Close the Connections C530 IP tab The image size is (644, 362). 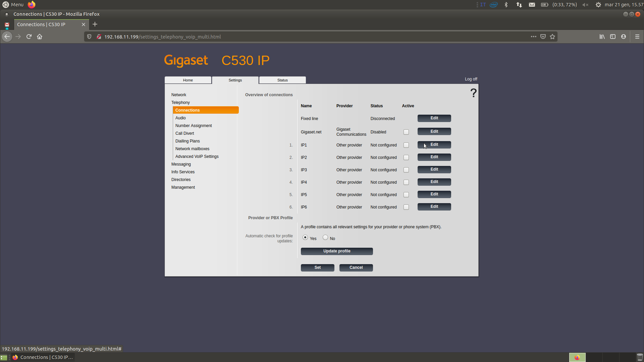pyautogui.click(x=84, y=24)
